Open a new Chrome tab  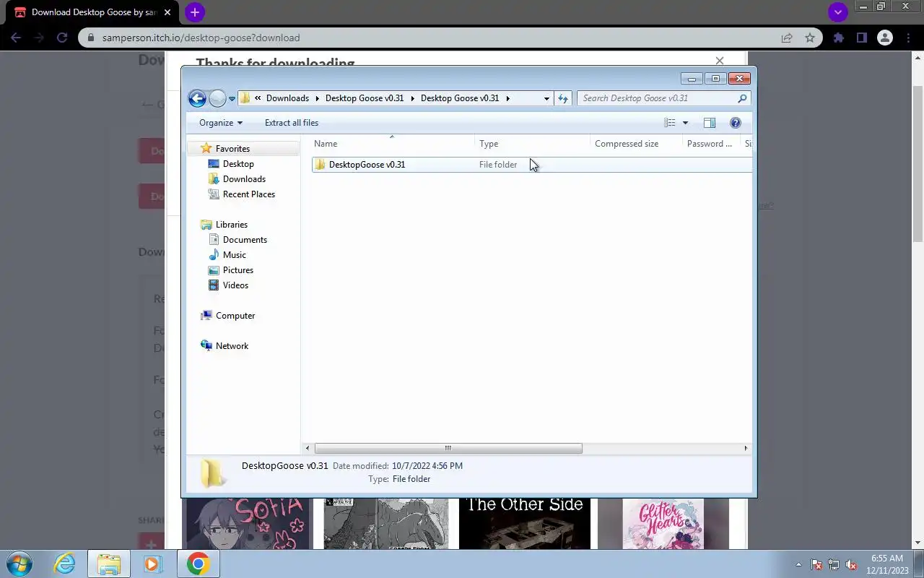point(195,12)
